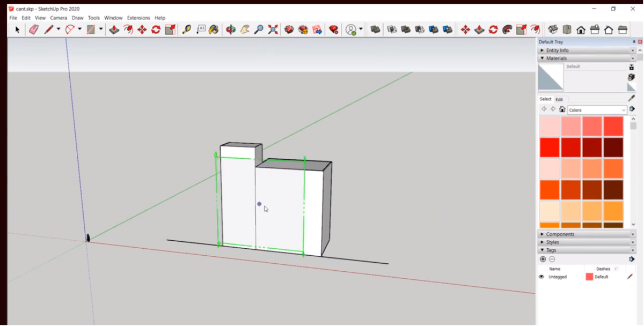Collapse the Materials panel
Viewport: 644px width, 326px height.
[542, 58]
